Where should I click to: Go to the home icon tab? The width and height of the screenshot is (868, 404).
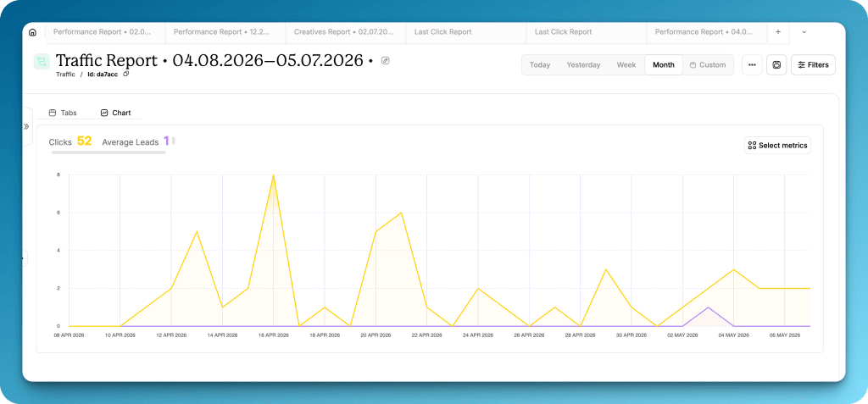point(33,32)
